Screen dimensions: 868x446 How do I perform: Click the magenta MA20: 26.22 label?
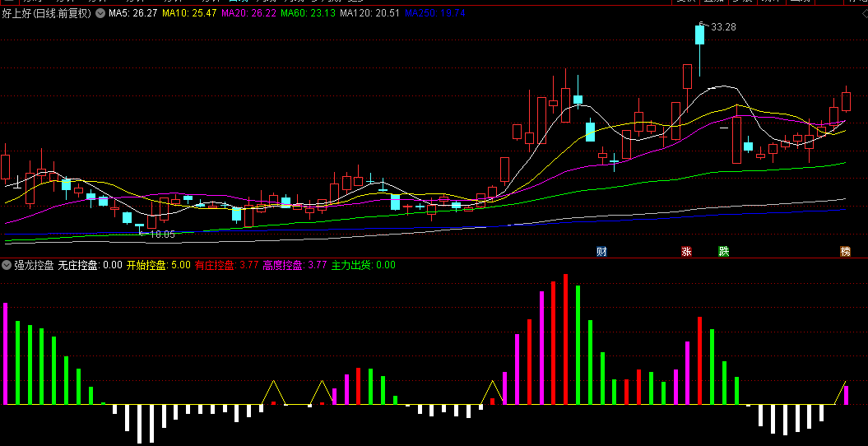click(249, 13)
